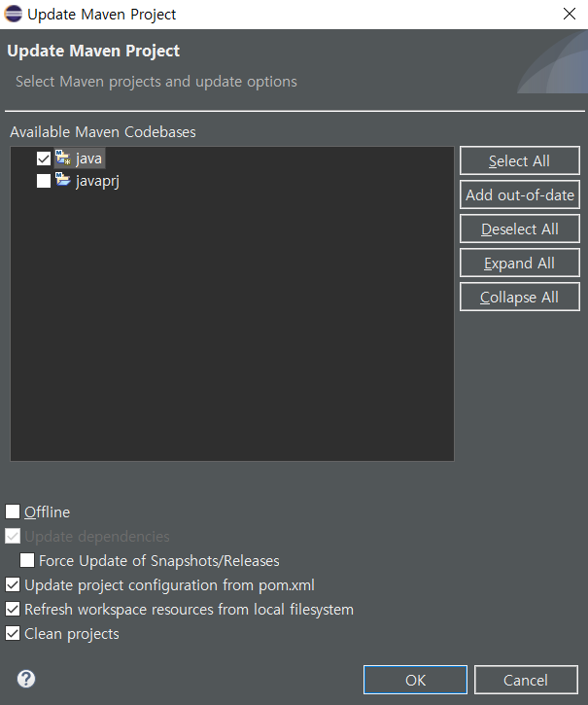This screenshot has width=588, height=705.
Task: Click the java Maven project icon
Action: (x=63, y=158)
